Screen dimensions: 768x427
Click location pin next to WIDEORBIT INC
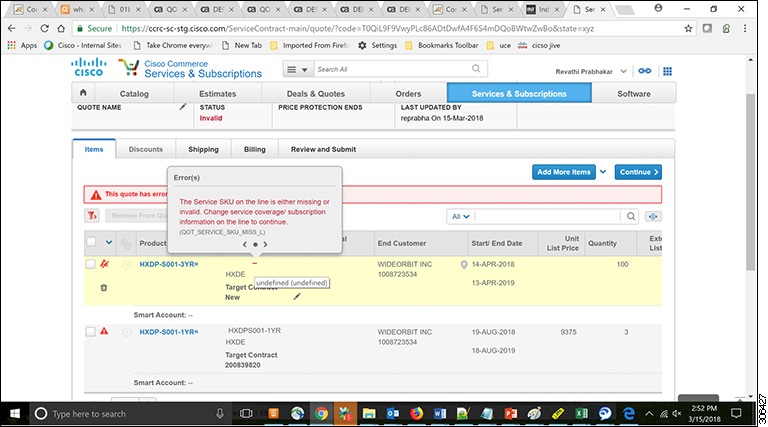click(464, 265)
